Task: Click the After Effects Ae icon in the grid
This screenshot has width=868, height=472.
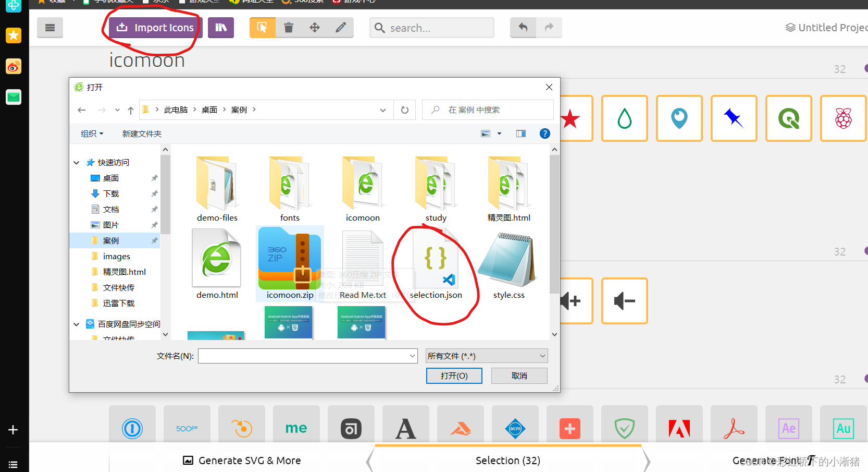Action: point(788,428)
